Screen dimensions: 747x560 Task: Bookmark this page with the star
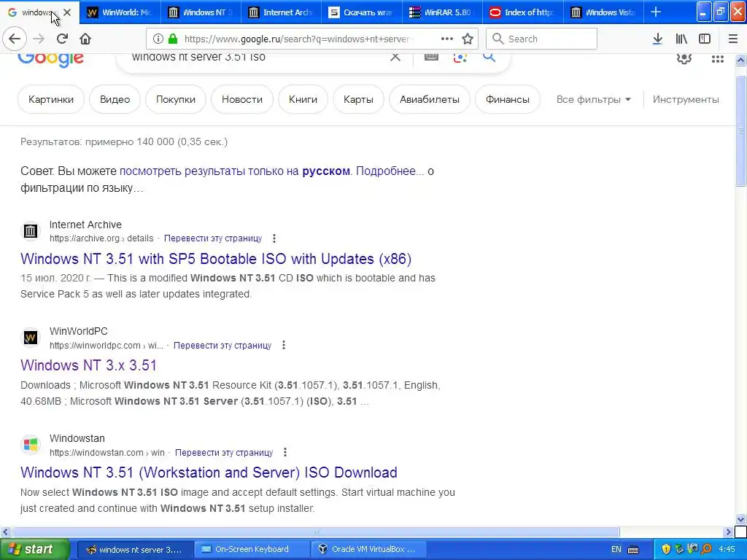point(468,39)
